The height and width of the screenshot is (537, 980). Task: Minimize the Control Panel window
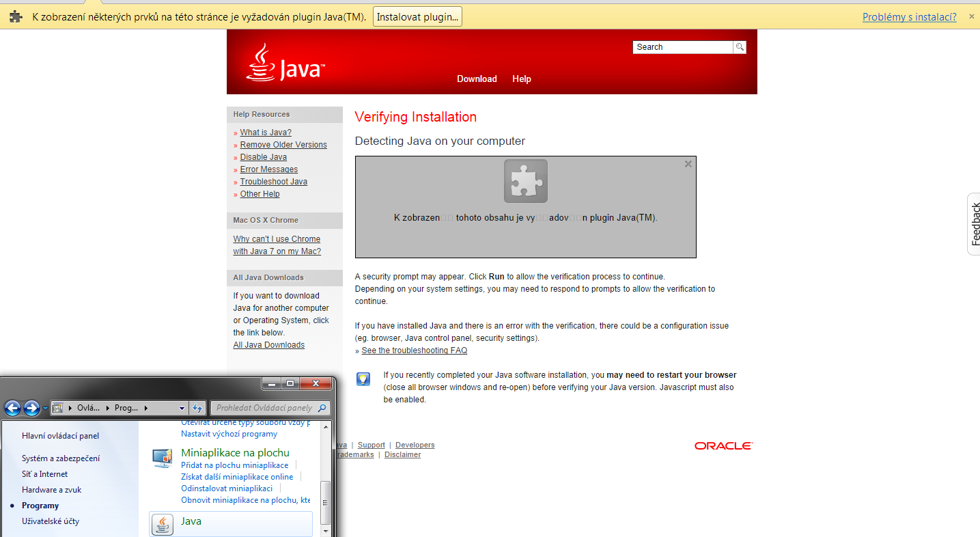(272, 384)
